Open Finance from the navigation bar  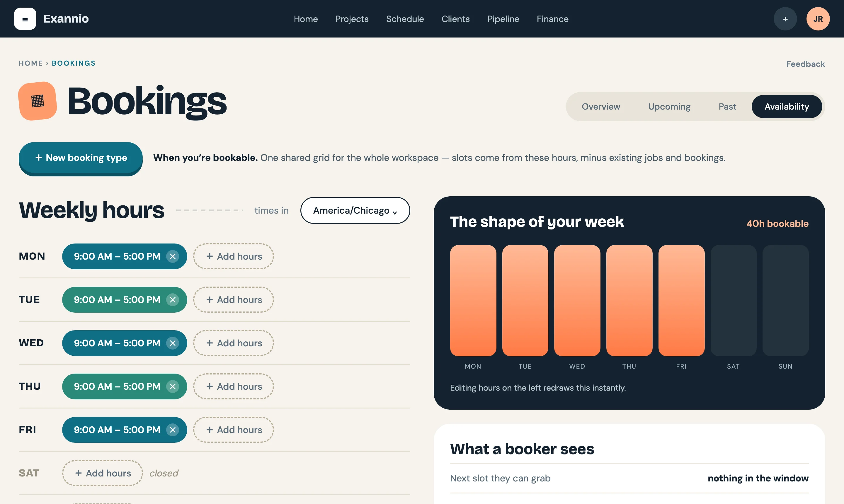tap(552, 19)
